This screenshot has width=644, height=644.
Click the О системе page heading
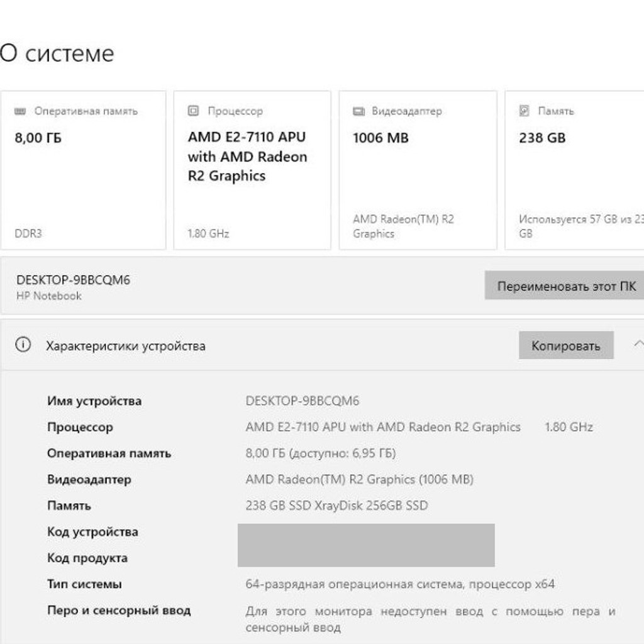coord(57,53)
